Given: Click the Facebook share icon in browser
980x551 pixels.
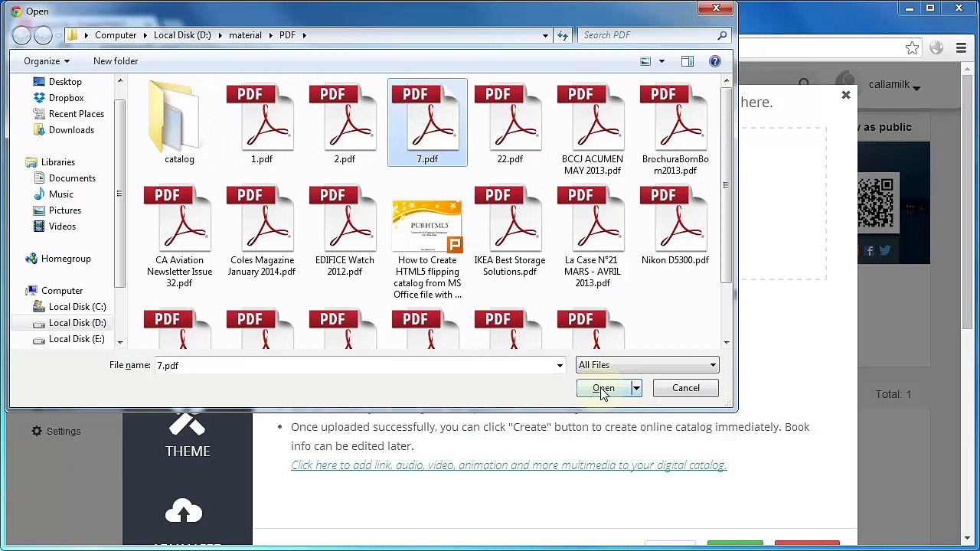Looking at the screenshot, I should 871,250.
